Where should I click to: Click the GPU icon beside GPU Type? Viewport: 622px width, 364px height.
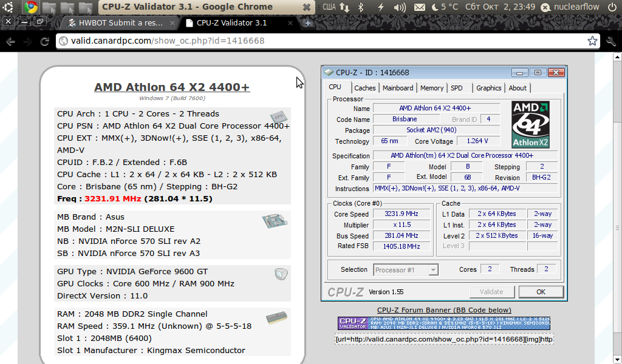(x=281, y=274)
